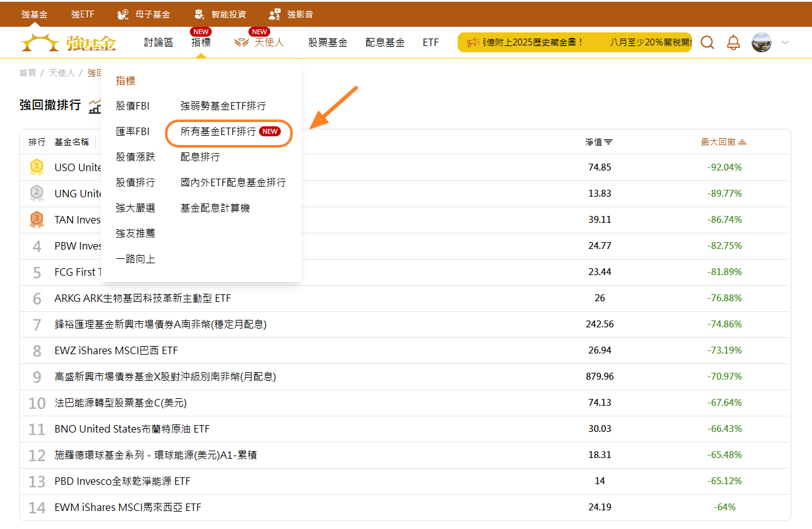The width and height of the screenshot is (812, 529).
Task: Go to 首頁 breadcrumb link
Action: click(x=27, y=73)
